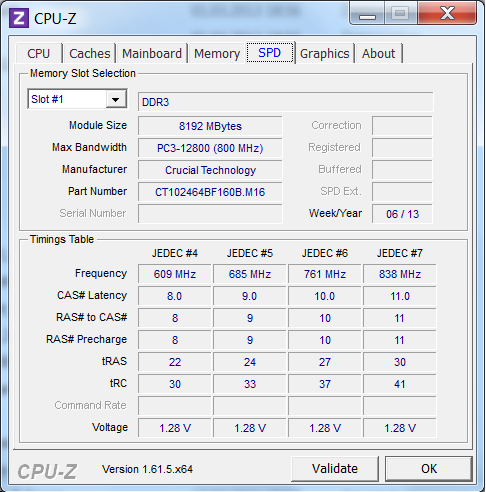Click the Max Bandwidth label
486x492 pixels.
[x=89, y=147]
